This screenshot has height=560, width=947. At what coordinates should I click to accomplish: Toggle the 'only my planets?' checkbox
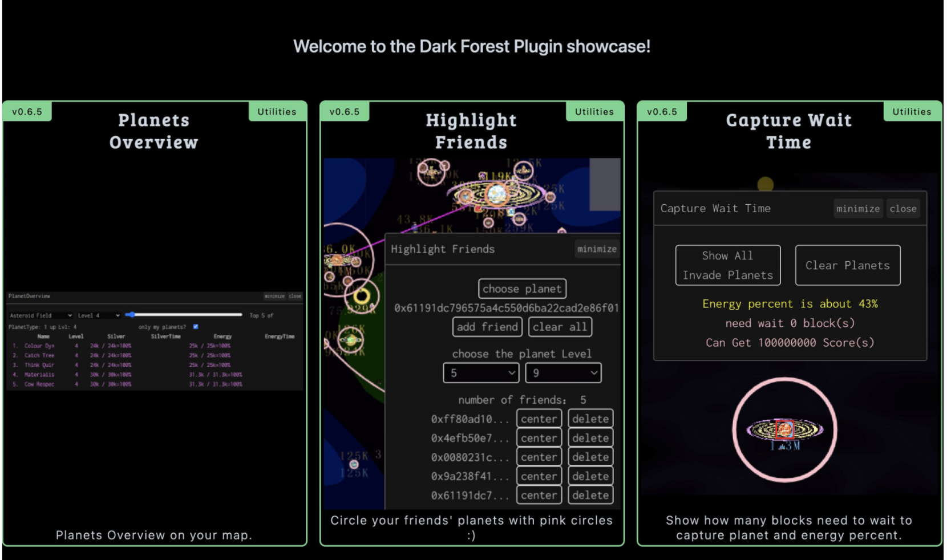point(196,327)
